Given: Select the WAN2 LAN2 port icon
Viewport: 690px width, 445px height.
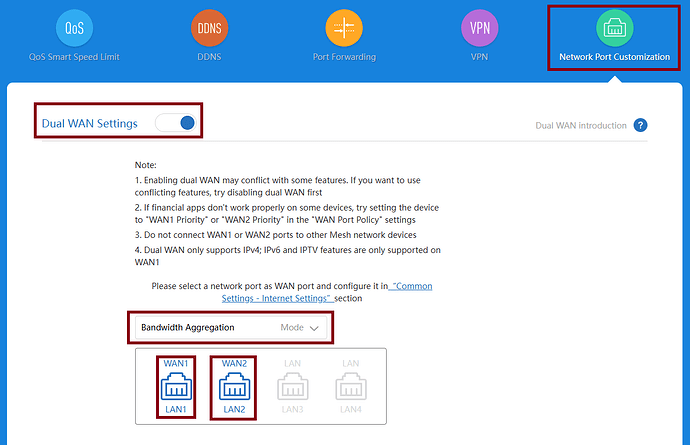Looking at the screenshot, I should (x=234, y=386).
